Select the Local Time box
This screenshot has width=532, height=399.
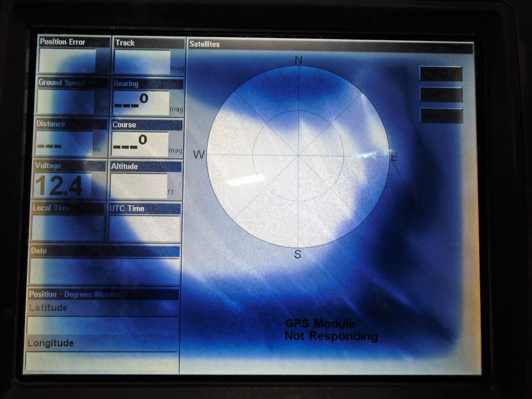tap(68, 228)
